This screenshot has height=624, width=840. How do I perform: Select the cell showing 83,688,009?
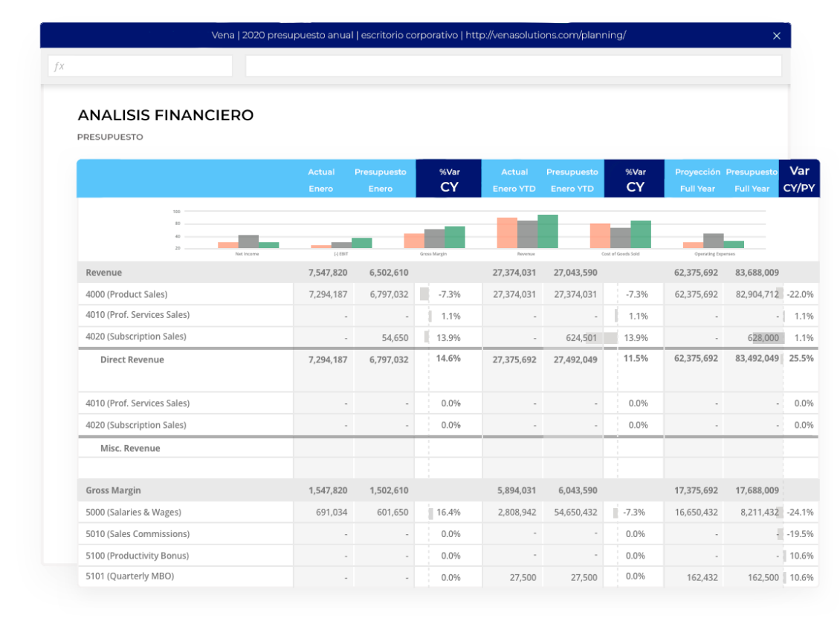coord(757,273)
